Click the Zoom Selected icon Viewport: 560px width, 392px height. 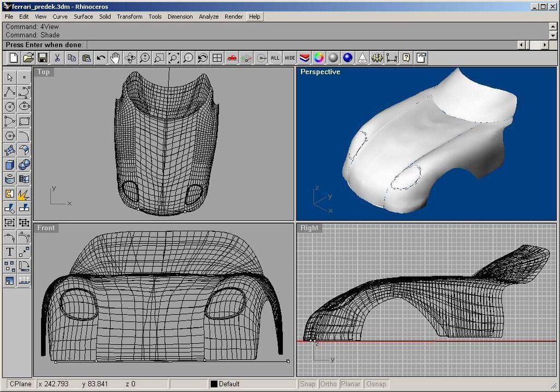(188, 58)
